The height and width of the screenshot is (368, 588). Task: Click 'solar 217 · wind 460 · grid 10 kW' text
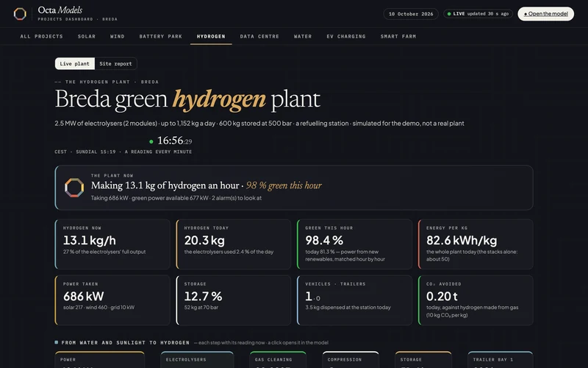[x=98, y=307]
